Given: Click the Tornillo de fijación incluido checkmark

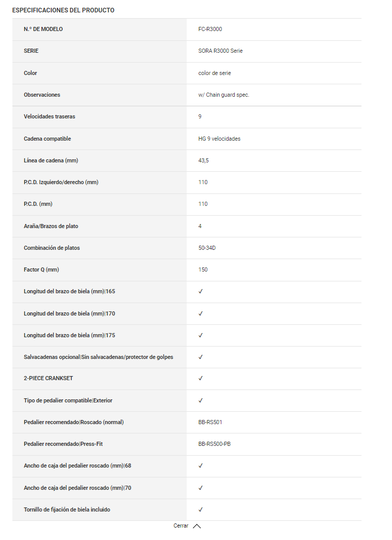Looking at the screenshot, I should tap(201, 509).
